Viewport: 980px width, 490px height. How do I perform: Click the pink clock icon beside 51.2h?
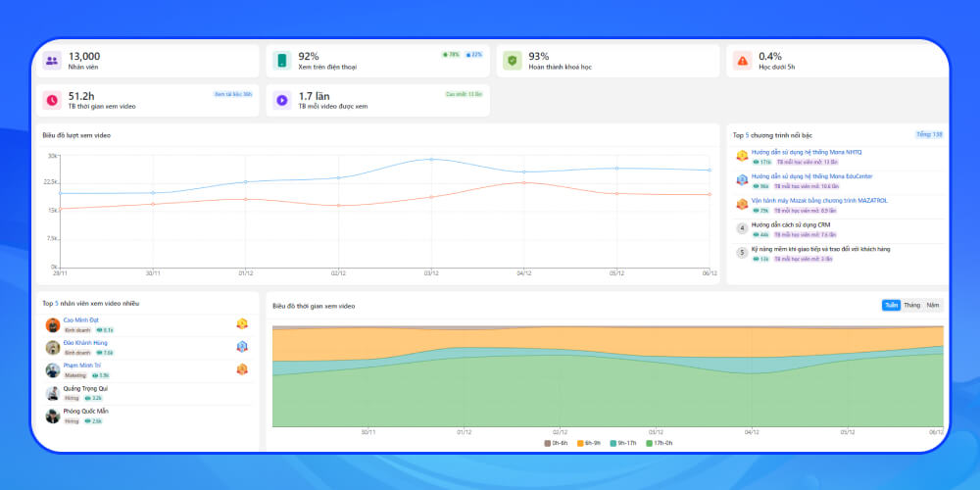coord(52,100)
